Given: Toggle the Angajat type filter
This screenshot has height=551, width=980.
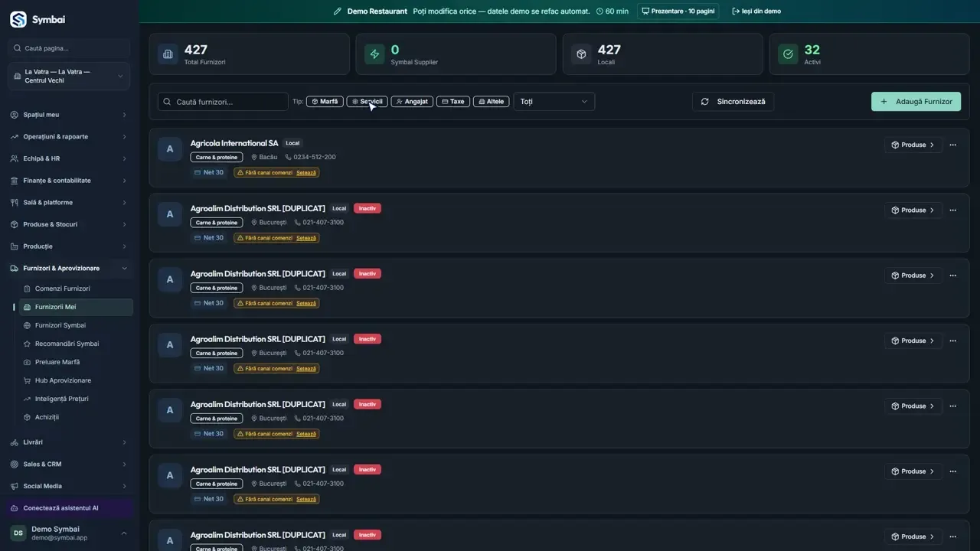Looking at the screenshot, I should tap(412, 102).
